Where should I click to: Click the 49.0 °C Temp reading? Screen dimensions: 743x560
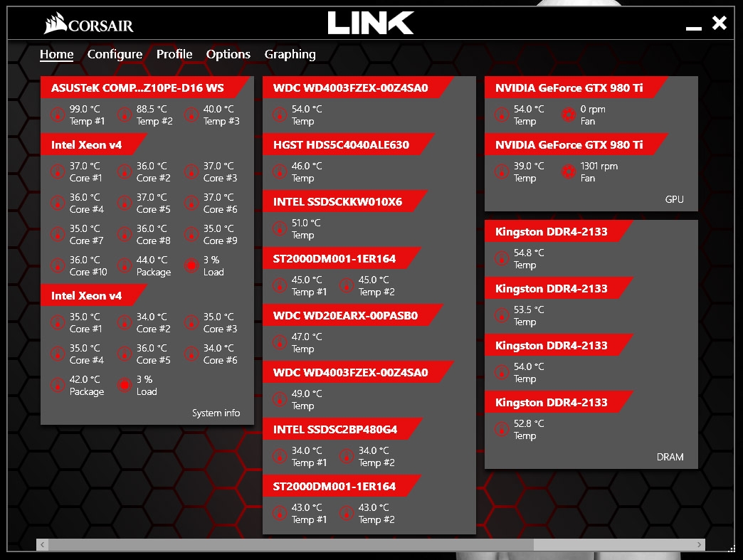tap(307, 399)
